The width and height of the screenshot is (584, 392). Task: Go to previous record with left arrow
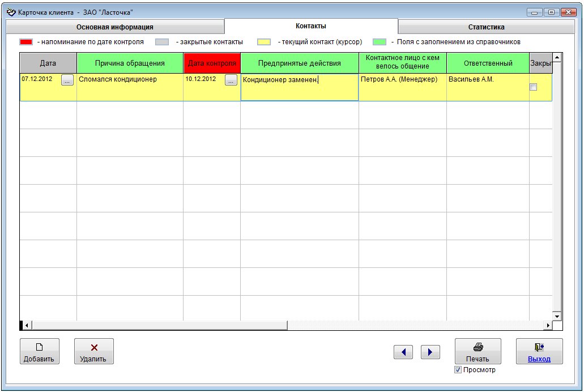[403, 352]
